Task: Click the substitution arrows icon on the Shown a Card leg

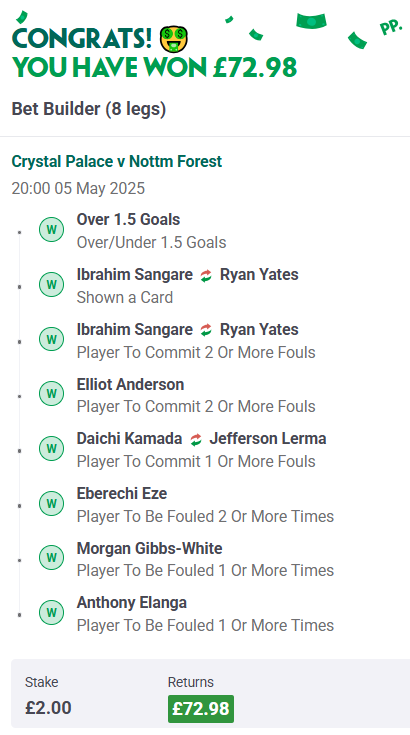Action: [x=206, y=276]
